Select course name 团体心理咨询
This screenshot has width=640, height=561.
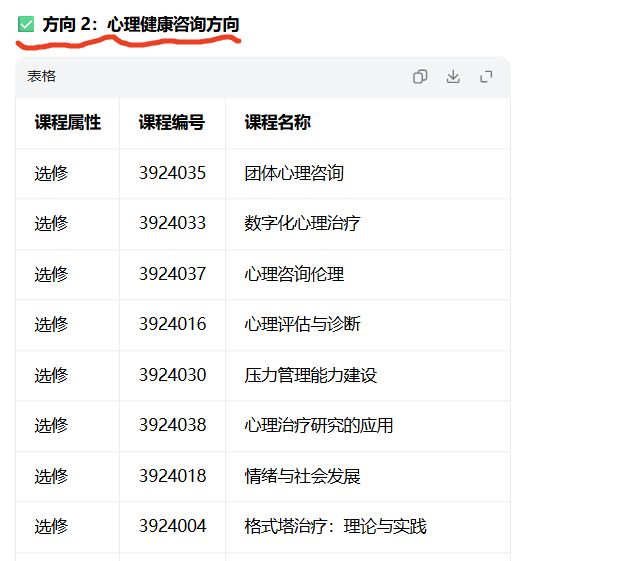point(294,173)
